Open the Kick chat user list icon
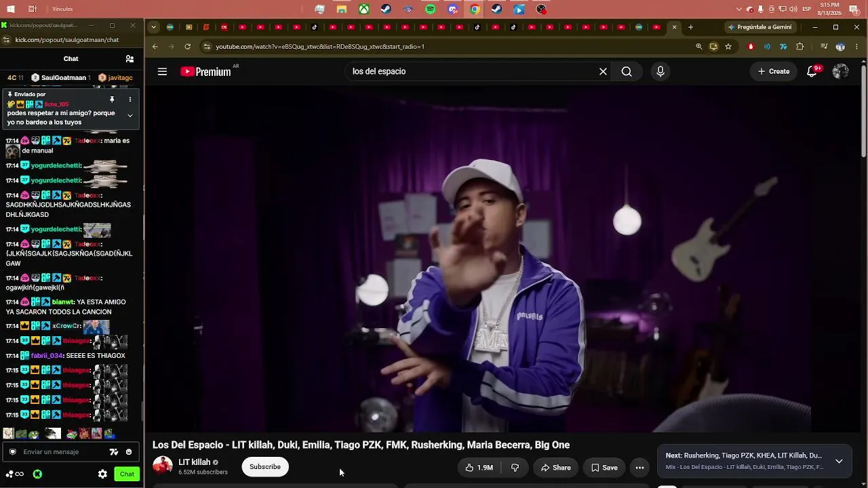The width and height of the screenshot is (868, 488). coord(130,59)
